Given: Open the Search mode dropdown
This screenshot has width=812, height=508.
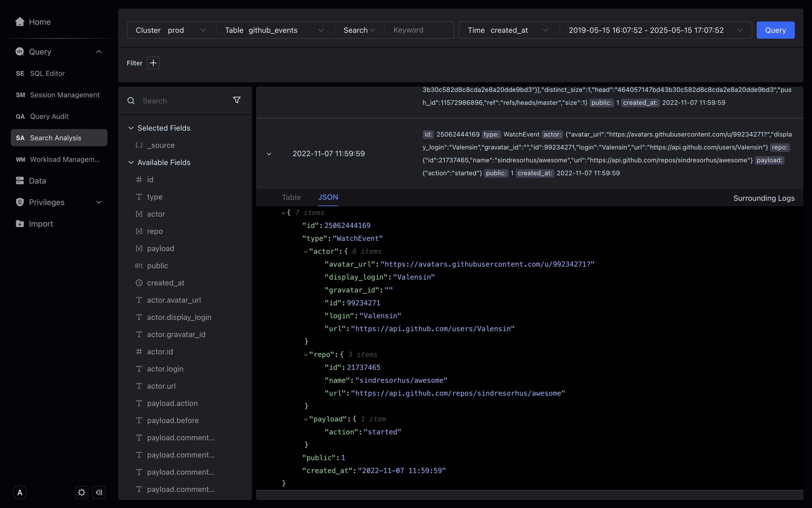Looking at the screenshot, I should (x=359, y=30).
